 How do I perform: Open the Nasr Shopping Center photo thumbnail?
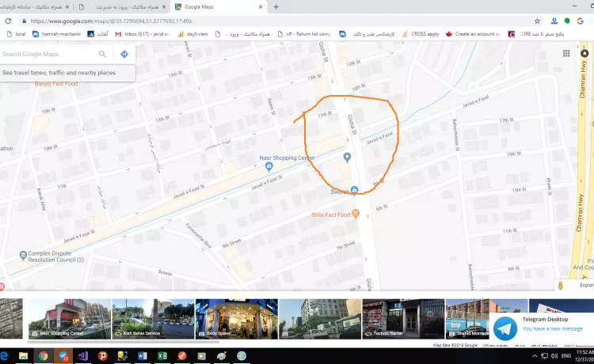pos(70,319)
